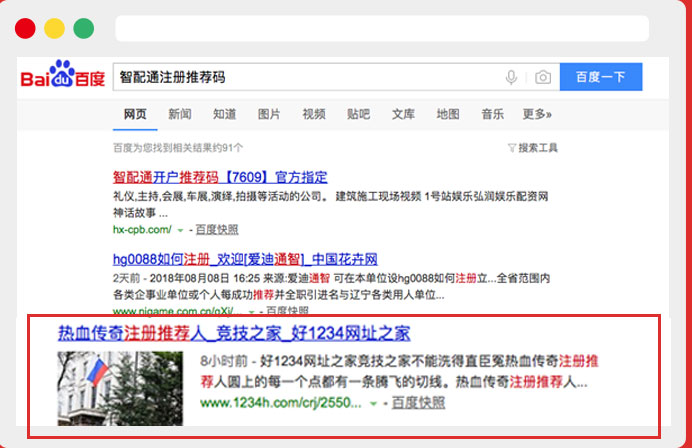This screenshot has width=692, height=448.
Task: Focus the search box containing 智配通注册推荐码
Action: click(336, 77)
